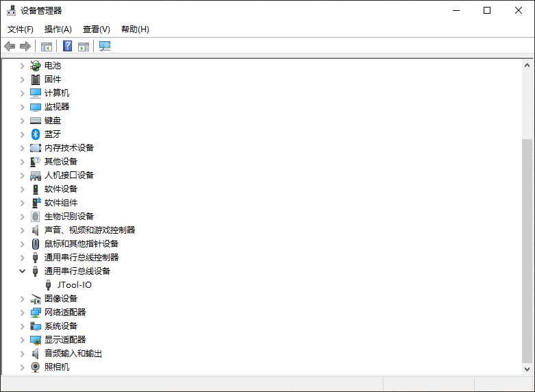Select the 人机接口设备 tree item
This screenshot has width=535, height=392.
(69, 175)
